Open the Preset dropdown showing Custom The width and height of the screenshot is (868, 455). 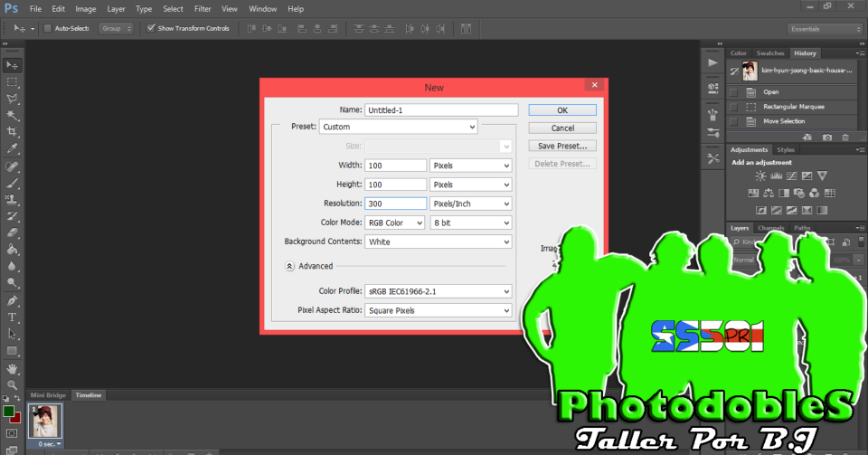(398, 127)
